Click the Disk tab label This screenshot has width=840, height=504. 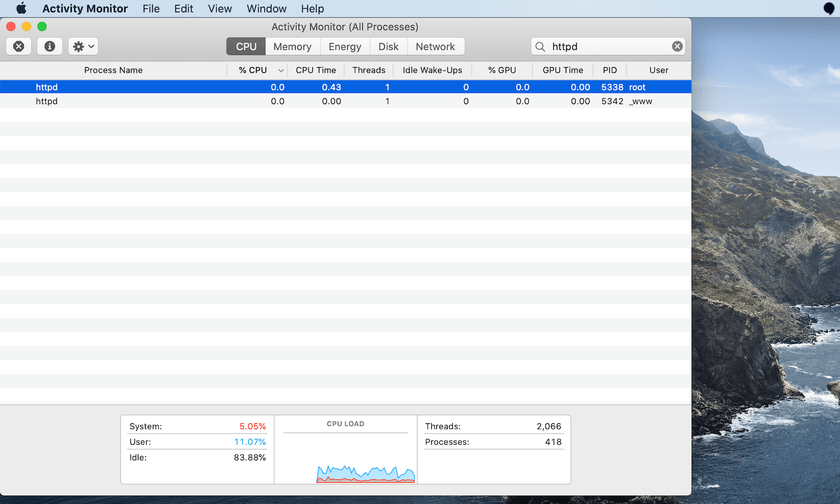(x=389, y=46)
